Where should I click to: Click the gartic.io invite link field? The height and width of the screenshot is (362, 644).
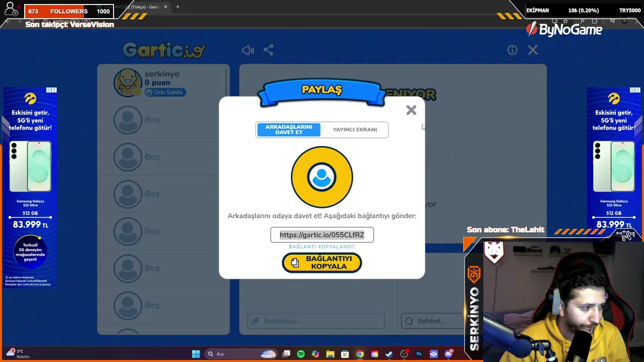tap(322, 235)
